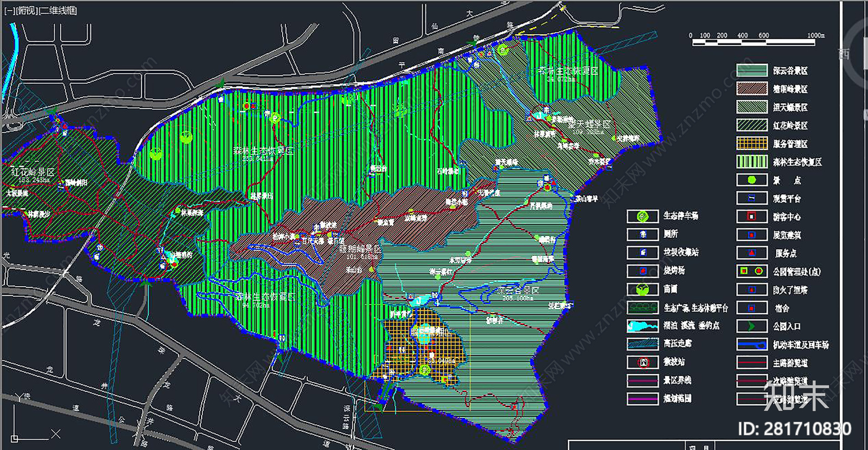Pick the 苗圃 legend icon
This screenshot has height=450, width=868.
[642, 289]
